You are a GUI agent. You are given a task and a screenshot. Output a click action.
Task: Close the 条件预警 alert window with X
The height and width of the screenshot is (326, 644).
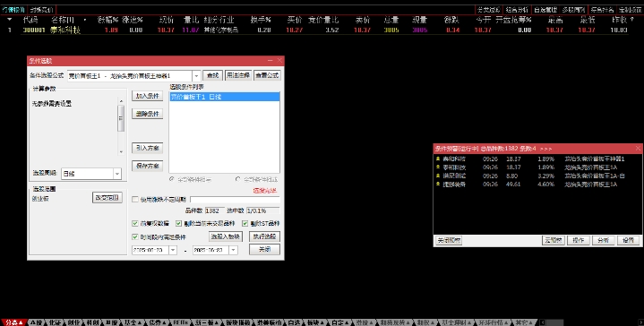point(638,149)
